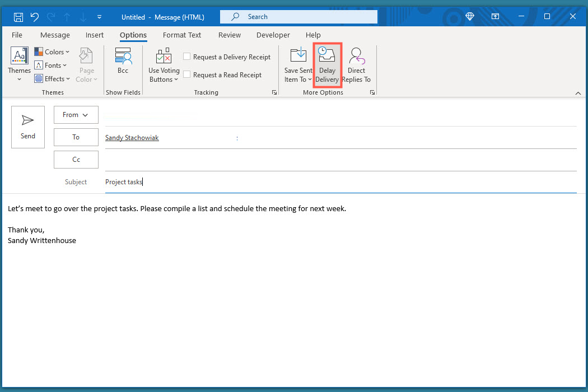Open the Page Color picker
Screen dimensions: 588x392
[x=86, y=63]
